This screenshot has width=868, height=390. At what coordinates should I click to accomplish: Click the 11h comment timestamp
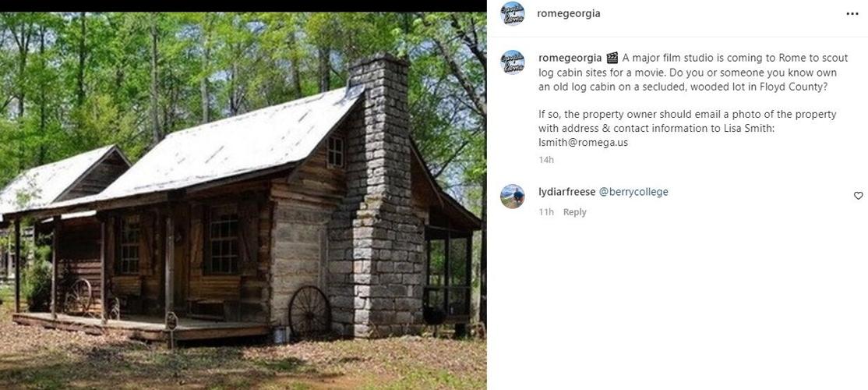546,212
